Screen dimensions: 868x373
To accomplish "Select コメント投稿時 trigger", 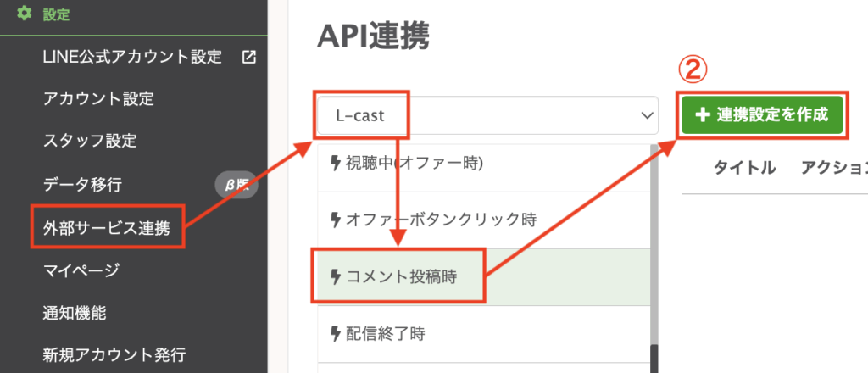I will click(x=484, y=276).
